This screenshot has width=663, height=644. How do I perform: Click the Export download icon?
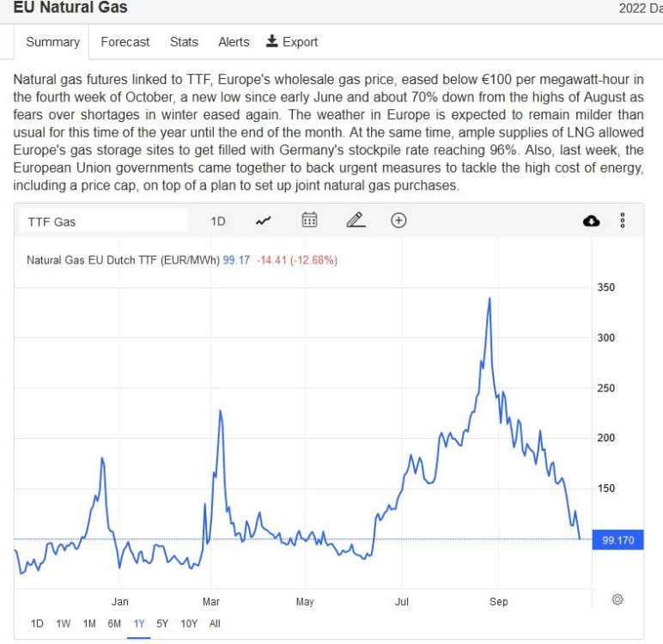pyautogui.click(x=272, y=41)
